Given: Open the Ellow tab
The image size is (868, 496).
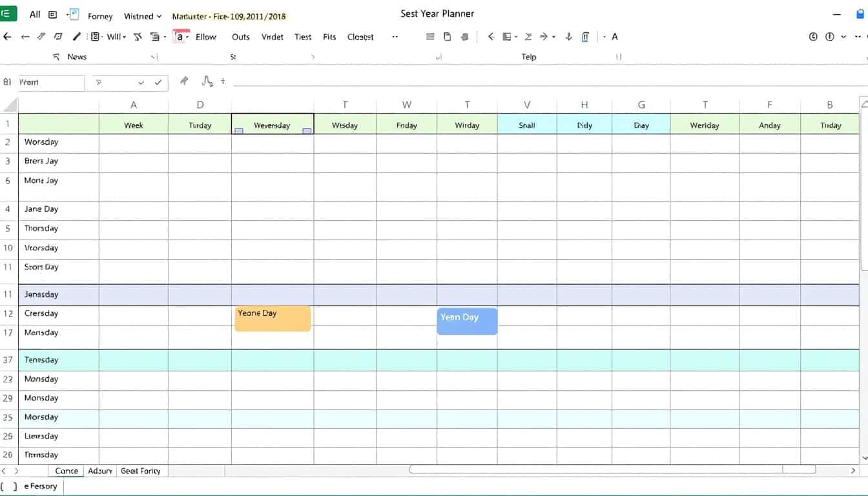Looking at the screenshot, I should pyautogui.click(x=206, y=37).
